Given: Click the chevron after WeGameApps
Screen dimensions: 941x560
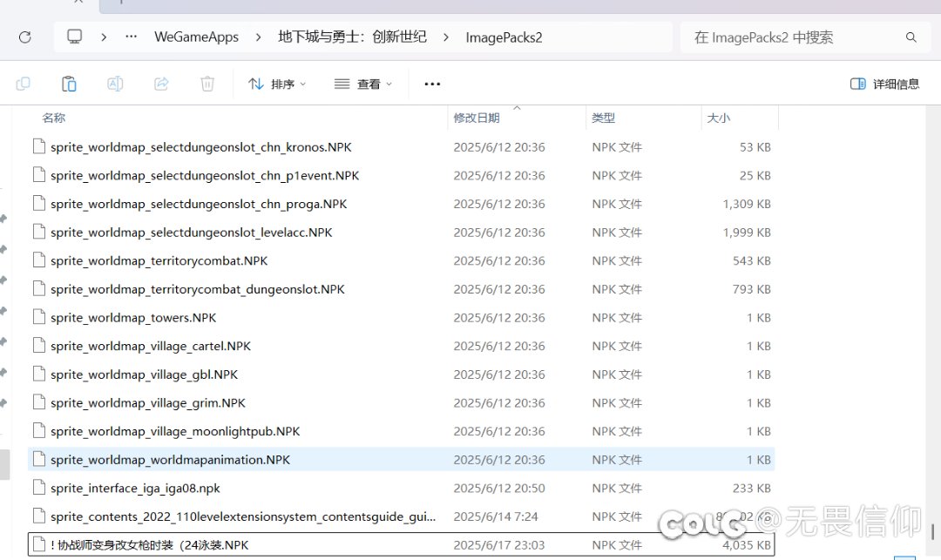Looking at the screenshot, I should [x=258, y=37].
